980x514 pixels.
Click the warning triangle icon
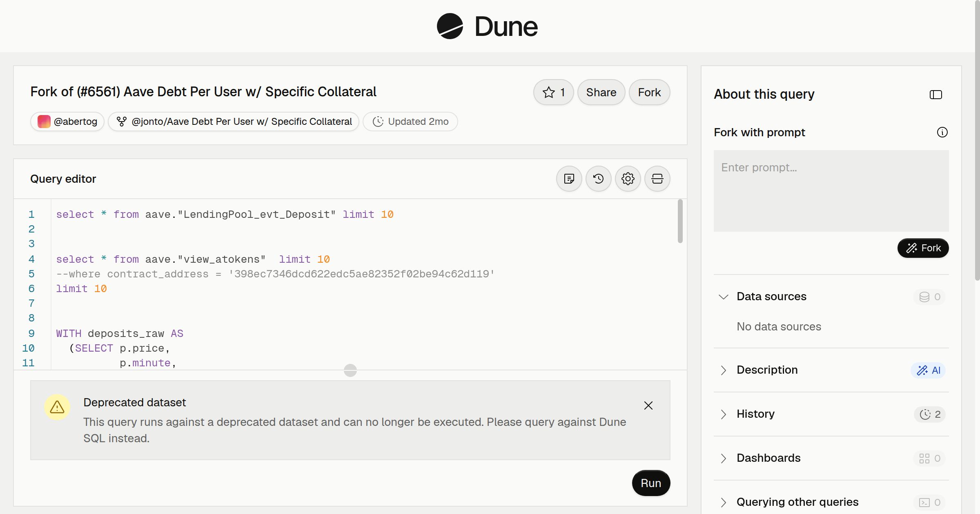pyautogui.click(x=57, y=407)
